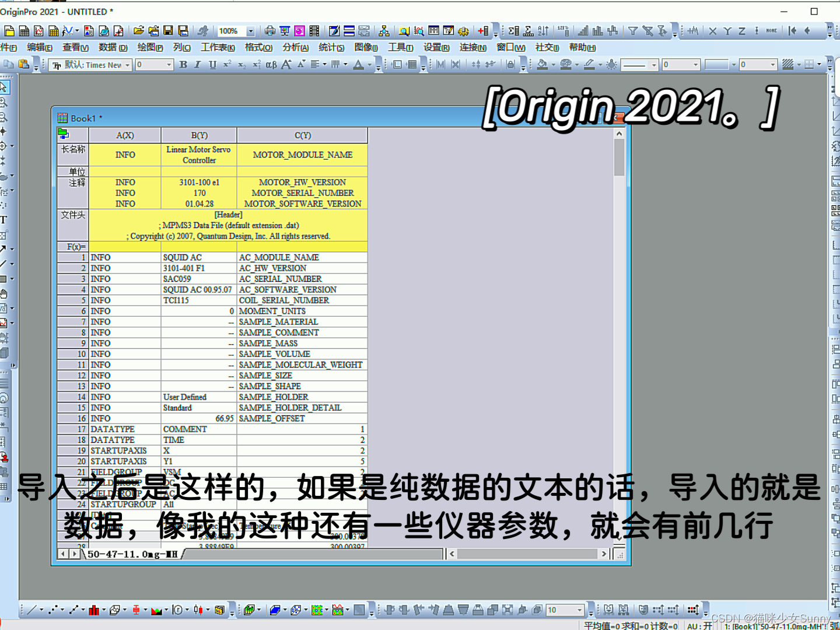
Task: Open the font name dropdown
Action: point(127,65)
